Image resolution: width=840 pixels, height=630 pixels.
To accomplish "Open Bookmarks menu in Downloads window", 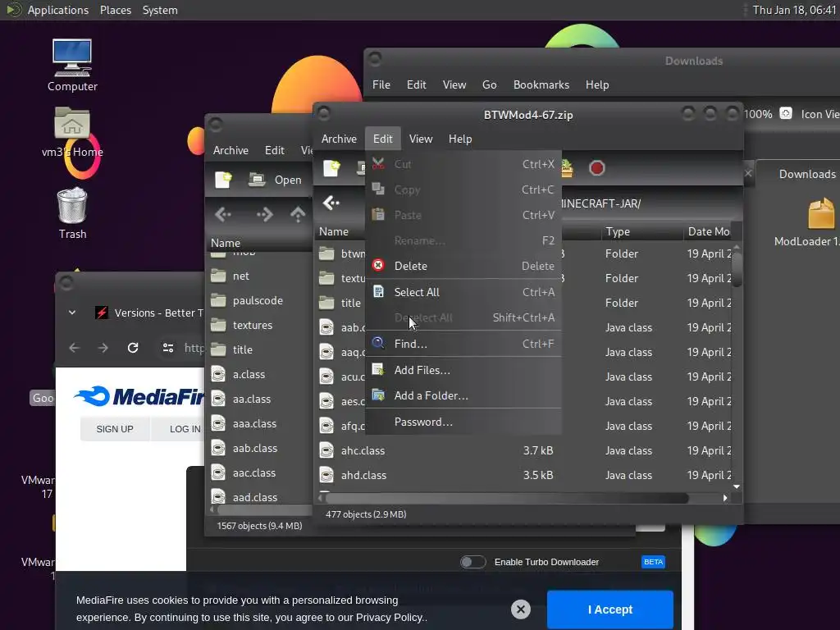I will pyautogui.click(x=541, y=84).
